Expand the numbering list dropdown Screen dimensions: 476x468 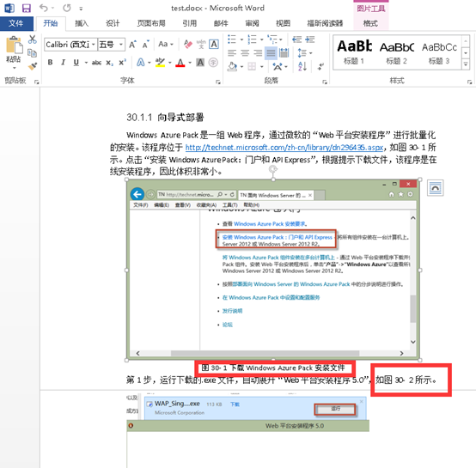[x=262, y=40]
